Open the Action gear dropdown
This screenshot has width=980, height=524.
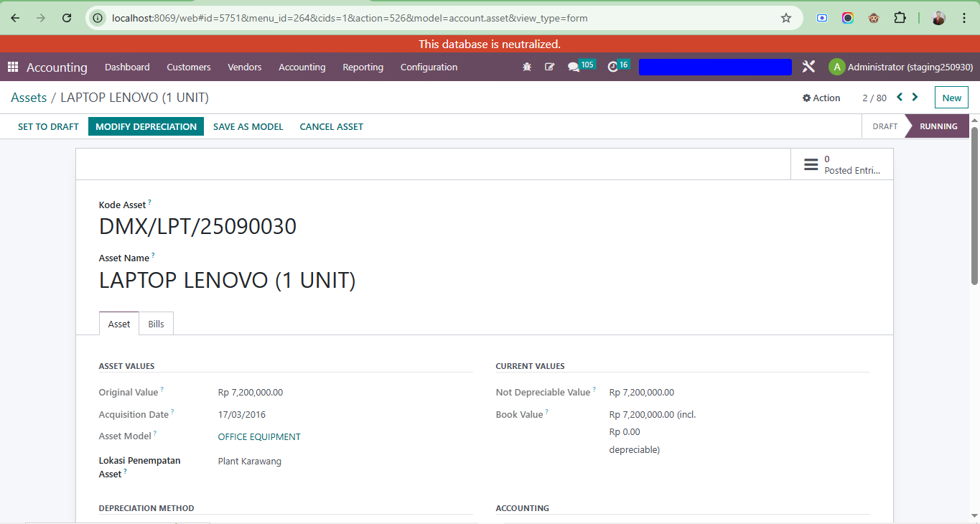coord(821,98)
